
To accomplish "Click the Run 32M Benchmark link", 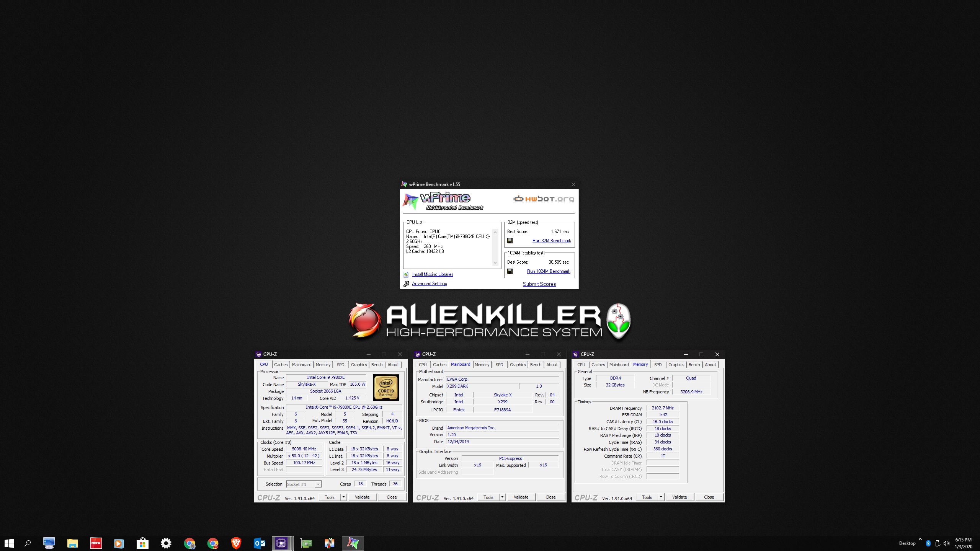I will [x=551, y=241].
